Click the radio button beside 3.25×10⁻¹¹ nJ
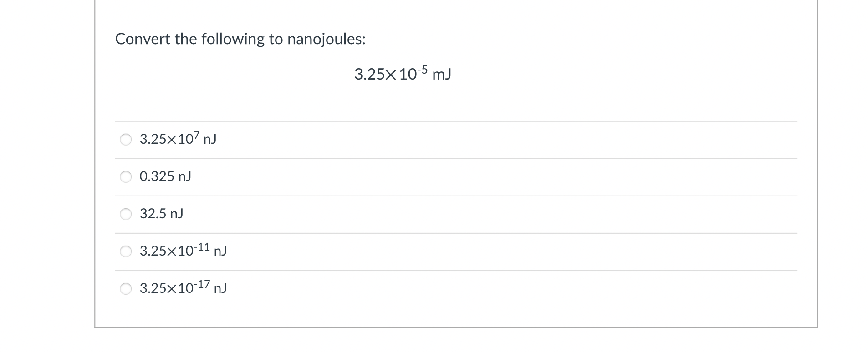868x352 pixels. pyautogui.click(x=127, y=251)
